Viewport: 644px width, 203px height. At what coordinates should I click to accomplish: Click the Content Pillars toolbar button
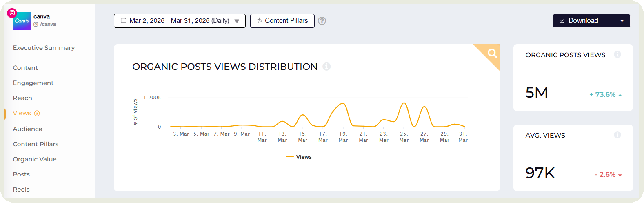point(282,21)
